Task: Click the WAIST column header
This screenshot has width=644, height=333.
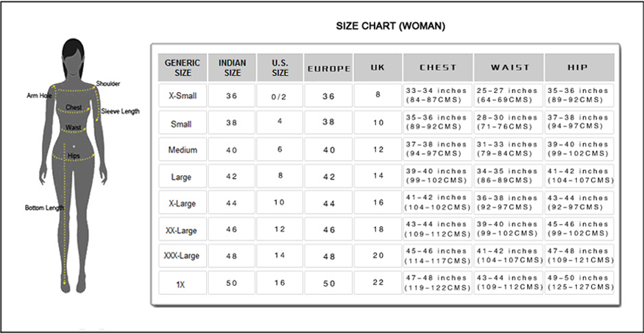Action: pyautogui.click(x=509, y=68)
